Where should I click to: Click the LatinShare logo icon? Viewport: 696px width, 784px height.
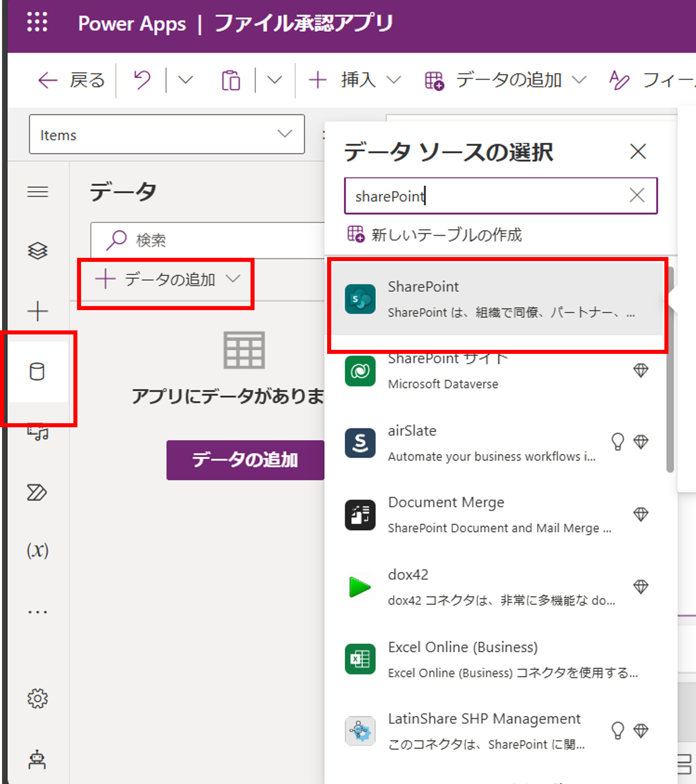(x=360, y=731)
